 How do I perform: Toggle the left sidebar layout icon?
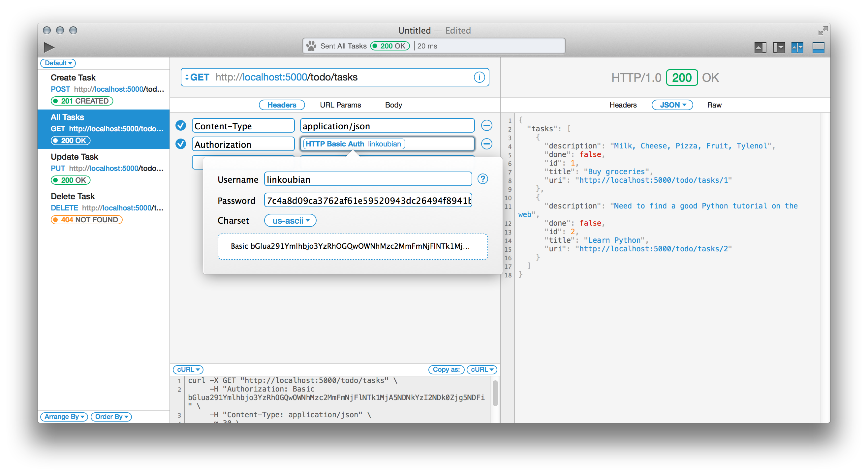(778, 47)
